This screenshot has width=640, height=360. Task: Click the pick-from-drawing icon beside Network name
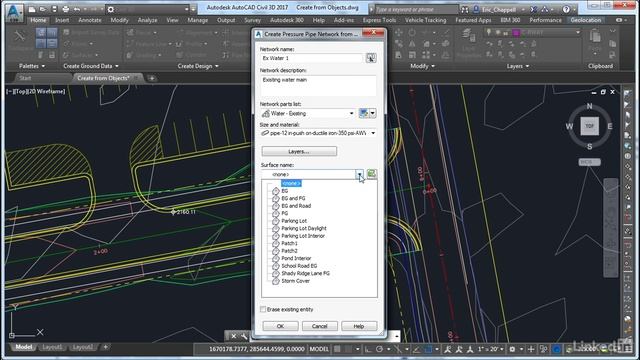click(x=371, y=58)
